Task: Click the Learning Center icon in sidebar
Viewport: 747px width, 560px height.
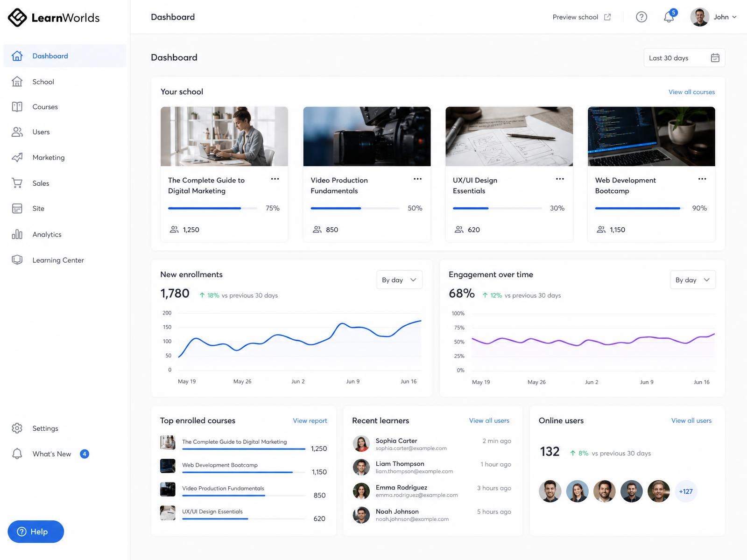Action: (x=17, y=260)
